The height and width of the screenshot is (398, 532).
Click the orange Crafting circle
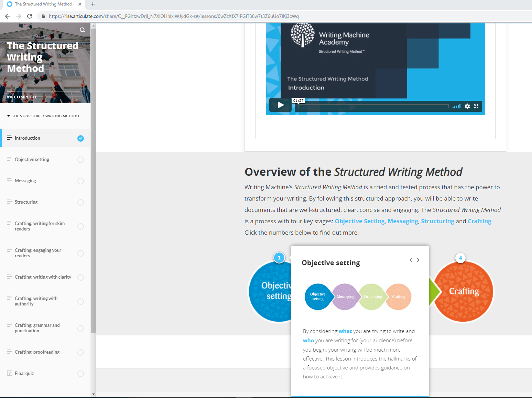464,291
